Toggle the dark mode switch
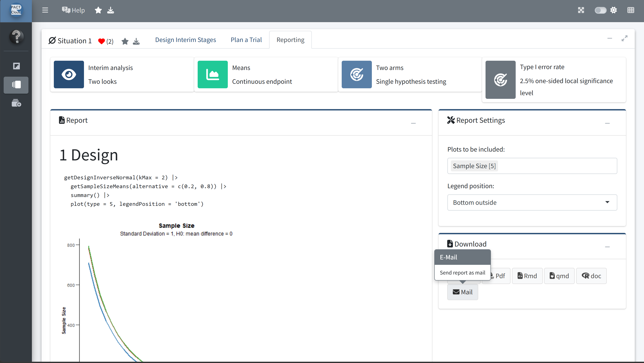 (600, 10)
